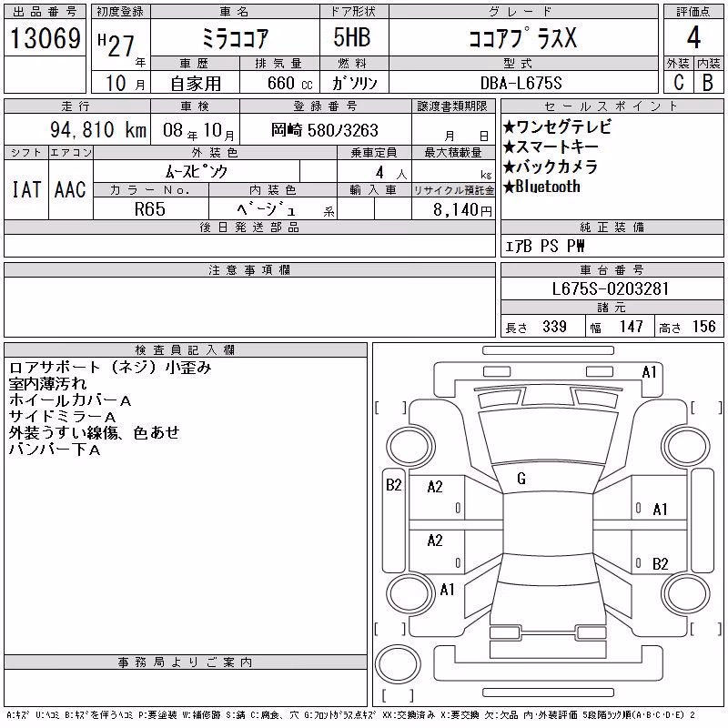
Task: Select the shift type IAT
Action: (x=26, y=189)
